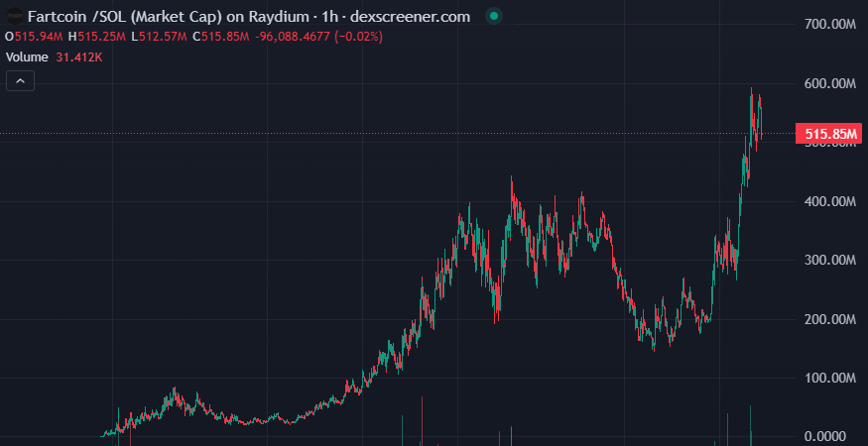Image resolution: width=868 pixels, height=446 pixels.
Task: Click the 0.0000 price axis label
Action: (x=825, y=437)
